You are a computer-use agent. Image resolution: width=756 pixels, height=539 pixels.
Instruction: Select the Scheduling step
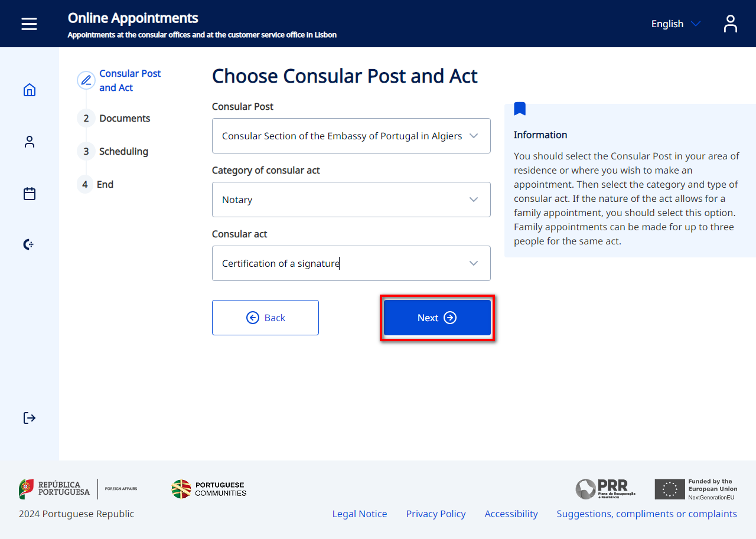123,151
